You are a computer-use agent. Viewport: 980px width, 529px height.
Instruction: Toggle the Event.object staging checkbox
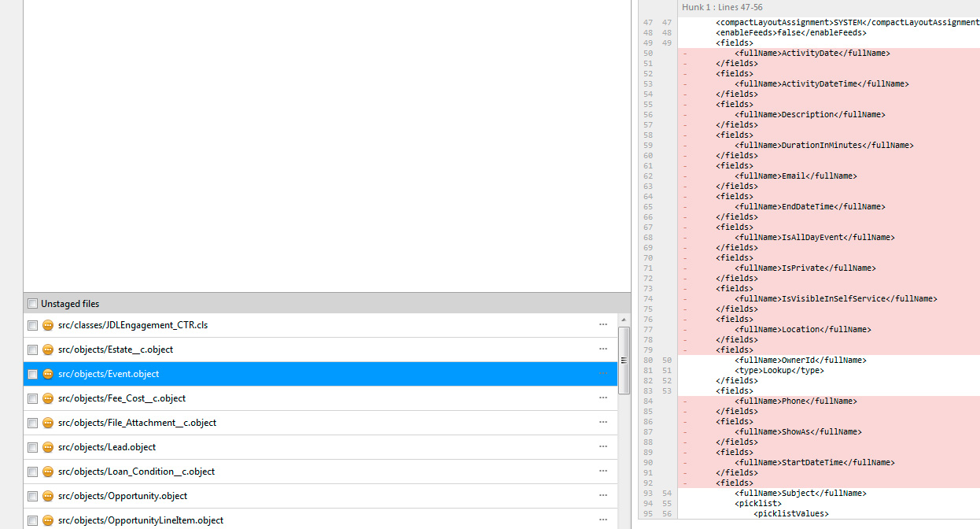[32, 374]
